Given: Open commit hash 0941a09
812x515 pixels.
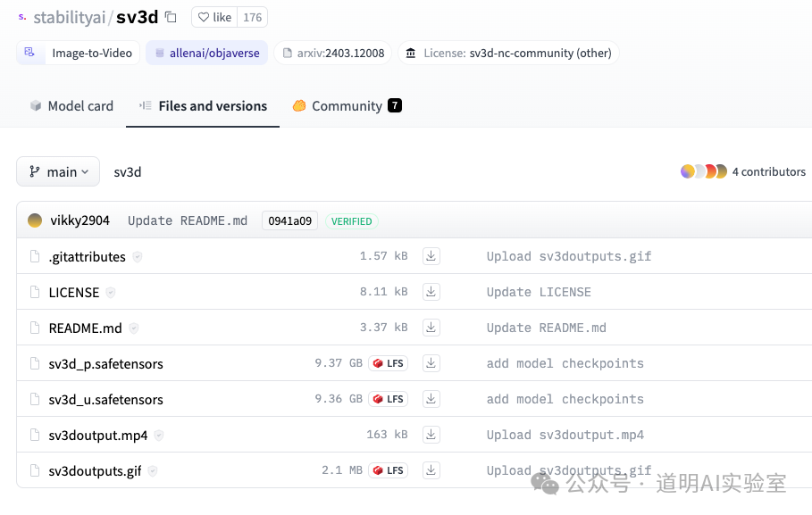Looking at the screenshot, I should pos(289,220).
